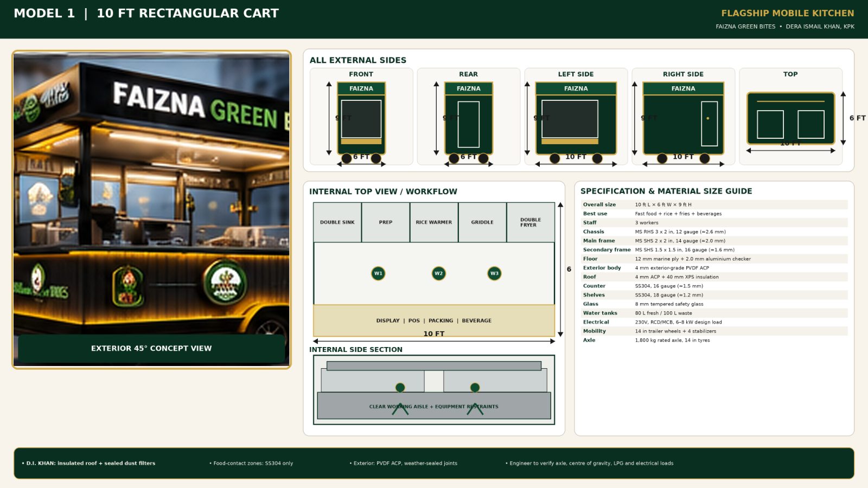
Task: Click the 'ALL EXTERNAL SIDES' heading
Action: (358, 60)
